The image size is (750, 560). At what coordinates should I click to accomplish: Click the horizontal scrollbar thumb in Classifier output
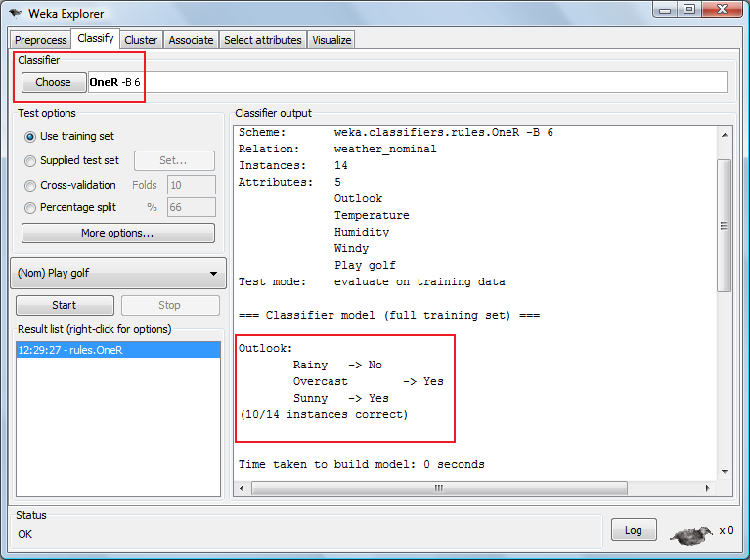[439, 489]
